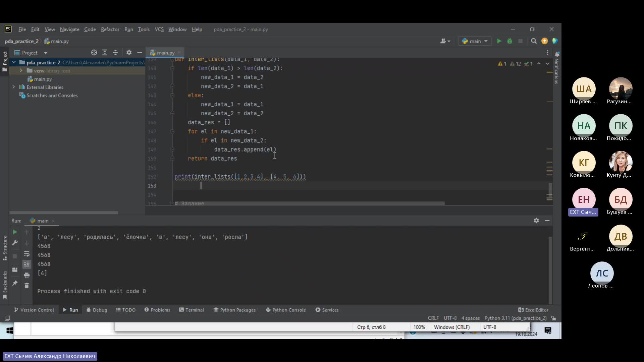Open Windows Start button
Screen dimensions: 644x362
coord(10,330)
